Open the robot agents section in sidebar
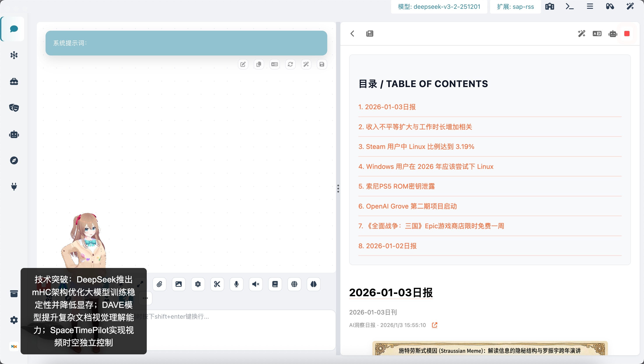Viewport: 644px width, 364px height. 14,134
